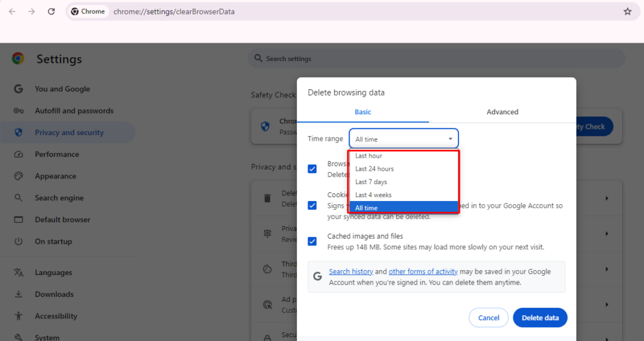Switch to the Advanced tab
Image resolution: width=644 pixels, height=341 pixels.
pos(502,112)
